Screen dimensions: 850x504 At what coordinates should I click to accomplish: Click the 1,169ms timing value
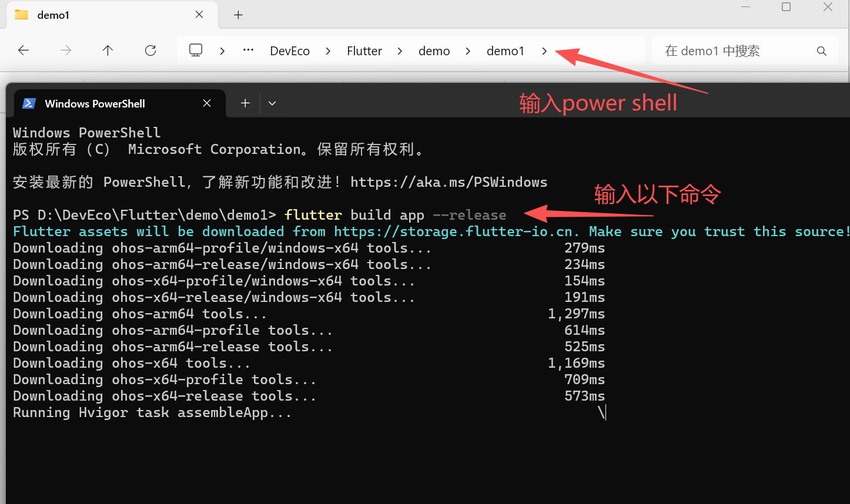click(x=576, y=363)
